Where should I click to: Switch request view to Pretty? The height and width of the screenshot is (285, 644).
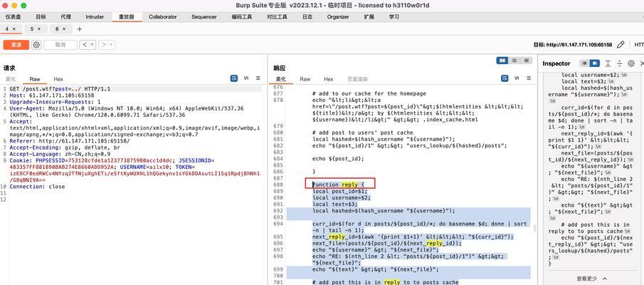(10, 79)
